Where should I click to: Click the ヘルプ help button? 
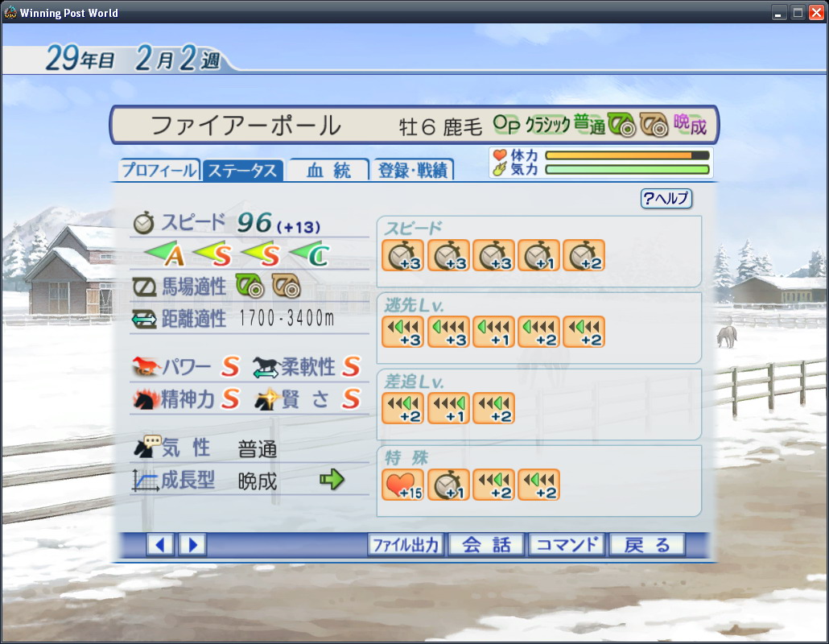666,198
